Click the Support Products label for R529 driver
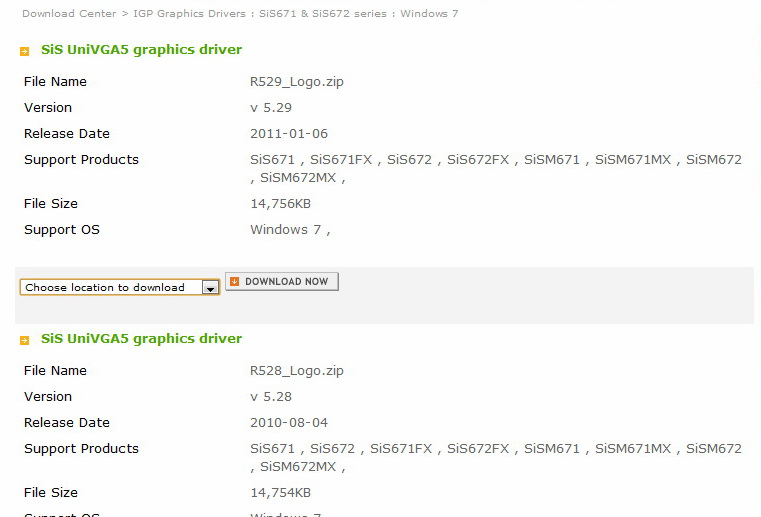 click(82, 160)
